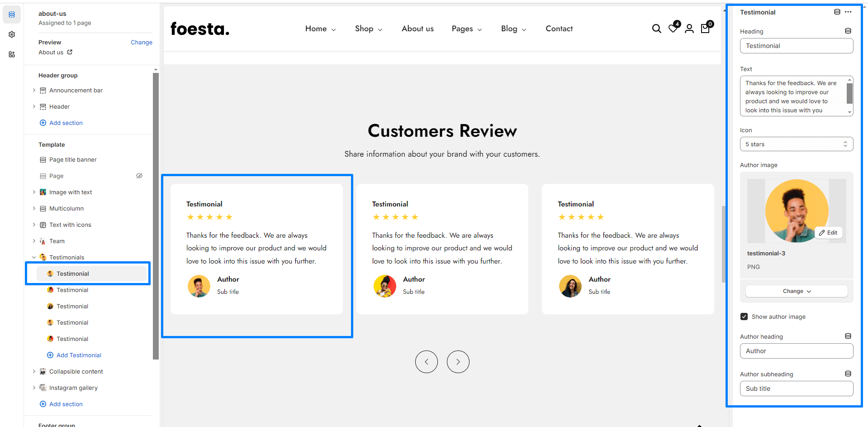The image size is (868, 427).
Task: Open the theme settings gear icon
Action: click(x=12, y=34)
